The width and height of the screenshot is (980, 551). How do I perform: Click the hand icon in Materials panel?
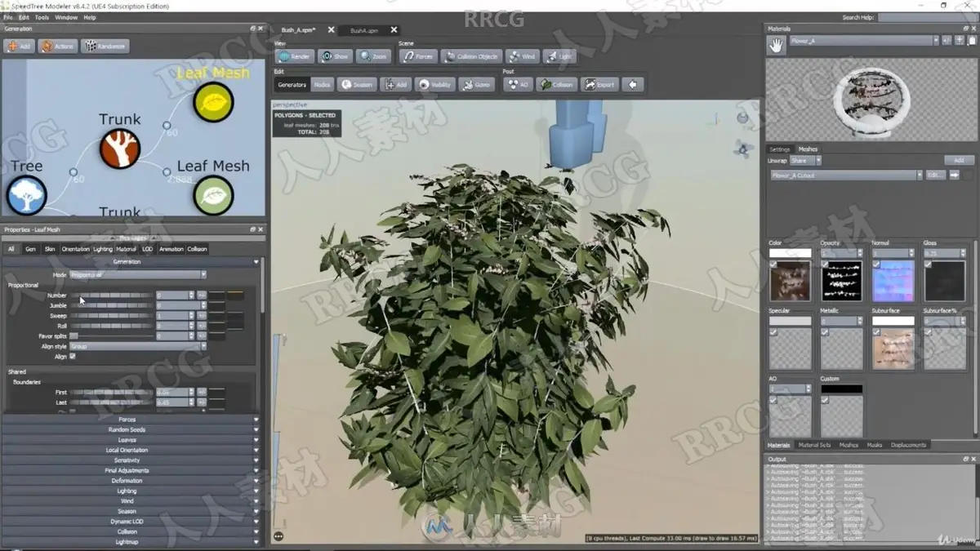coord(776,46)
